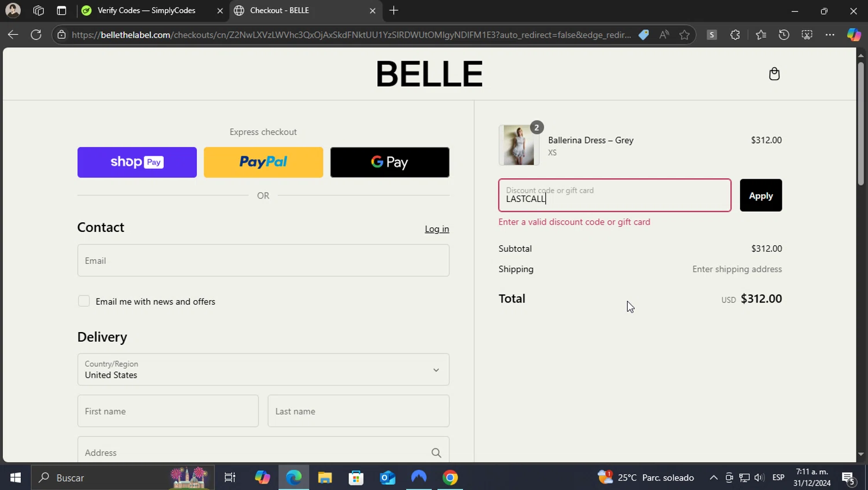
Task: Focus the Last name field
Action: click(x=358, y=411)
